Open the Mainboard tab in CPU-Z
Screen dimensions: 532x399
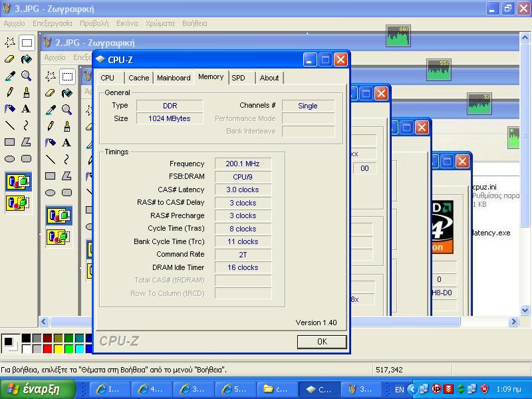click(174, 78)
